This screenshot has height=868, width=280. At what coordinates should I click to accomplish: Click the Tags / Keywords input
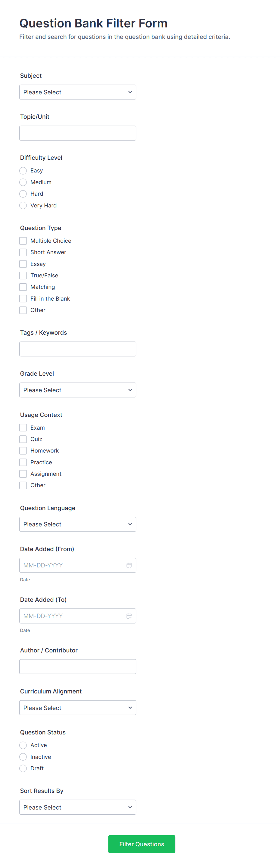point(78,349)
